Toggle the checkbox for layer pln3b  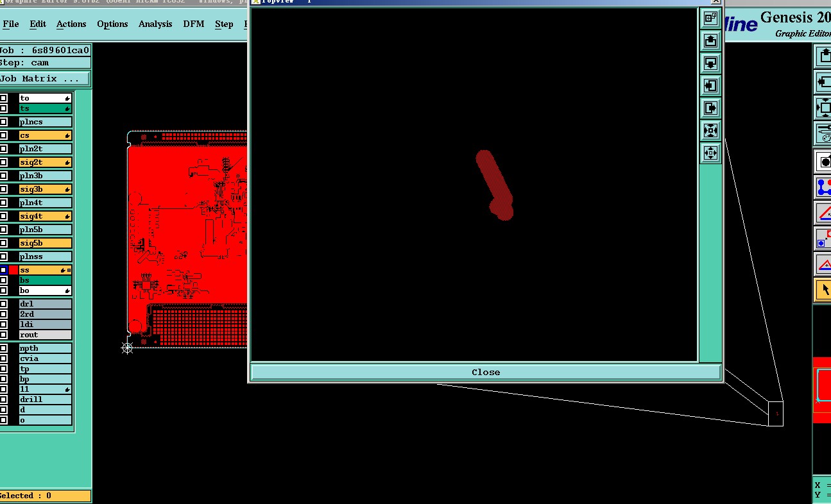click(3, 176)
